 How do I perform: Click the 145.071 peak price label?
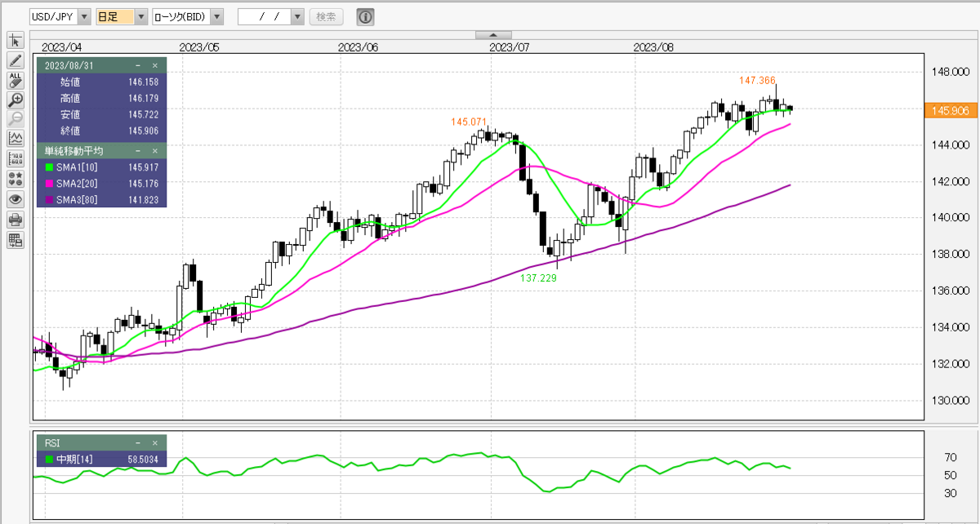pyautogui.click(x=468, y=122)
